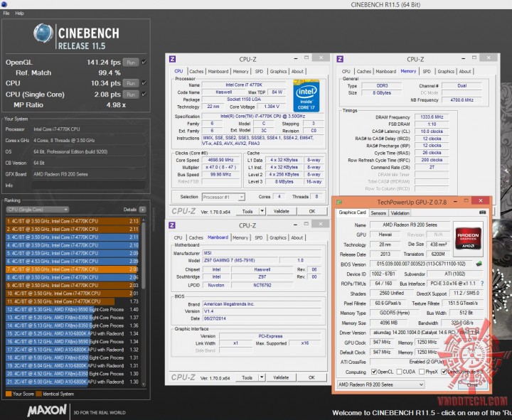Toggle the OpenGL test checkbox
This screenshot has height=420, width=512.
(x=144, y=62)
